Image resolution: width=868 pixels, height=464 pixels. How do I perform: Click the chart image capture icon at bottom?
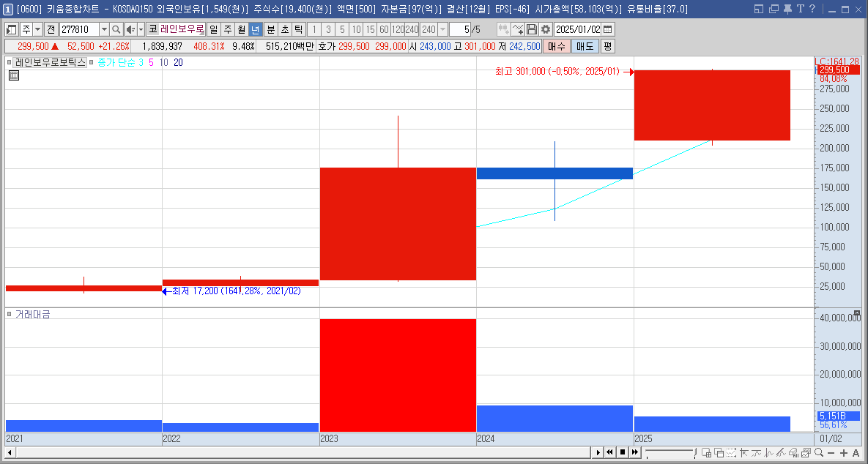[x=806, y=452]
